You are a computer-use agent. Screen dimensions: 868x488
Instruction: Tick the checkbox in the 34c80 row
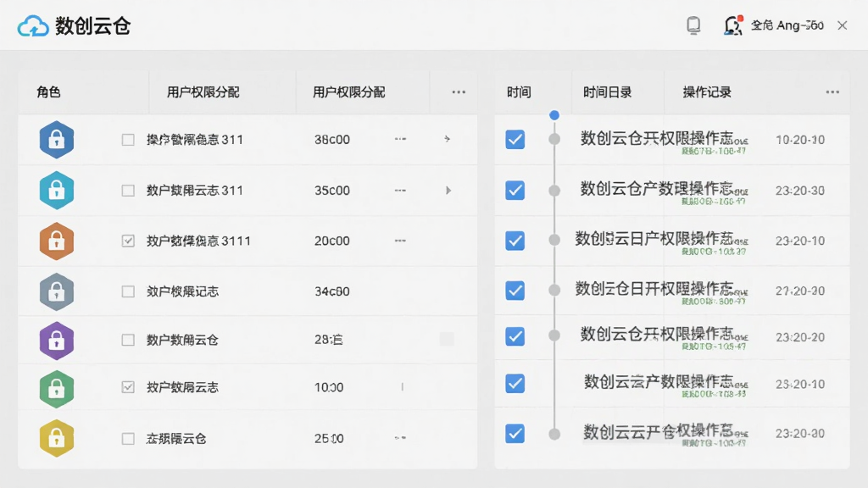coord(128,291)
